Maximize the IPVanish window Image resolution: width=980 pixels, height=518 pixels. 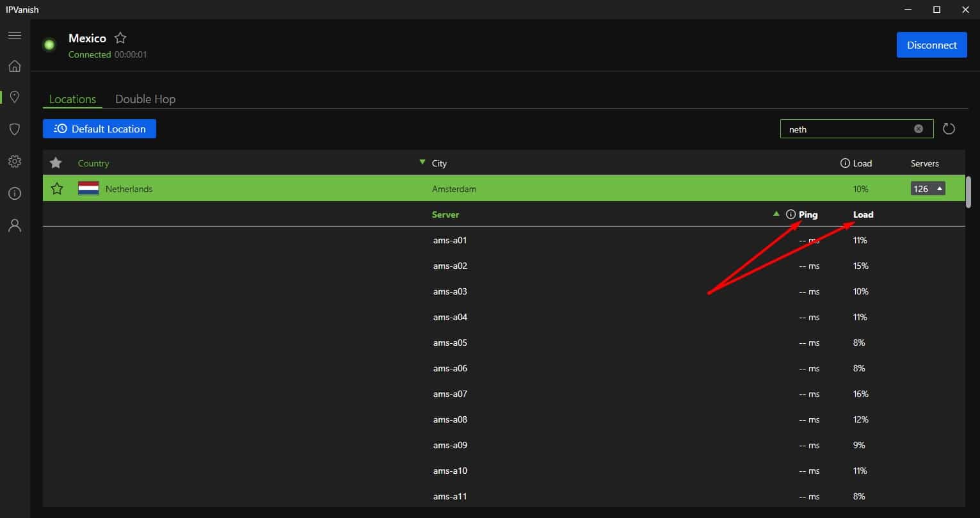click(x=936, y=10)
